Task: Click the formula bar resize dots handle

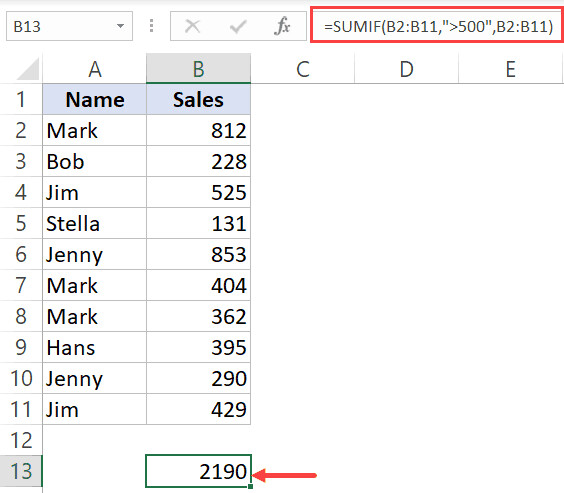Action: [x=151, y=26]
